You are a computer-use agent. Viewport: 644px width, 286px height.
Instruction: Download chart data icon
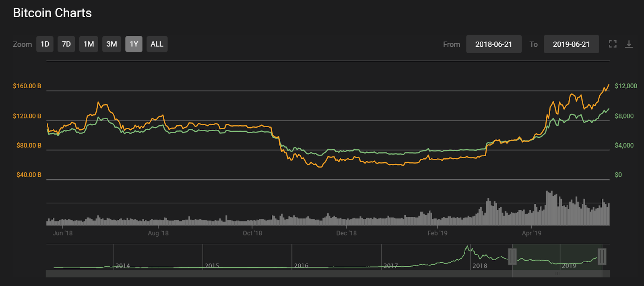click(629, 44)
